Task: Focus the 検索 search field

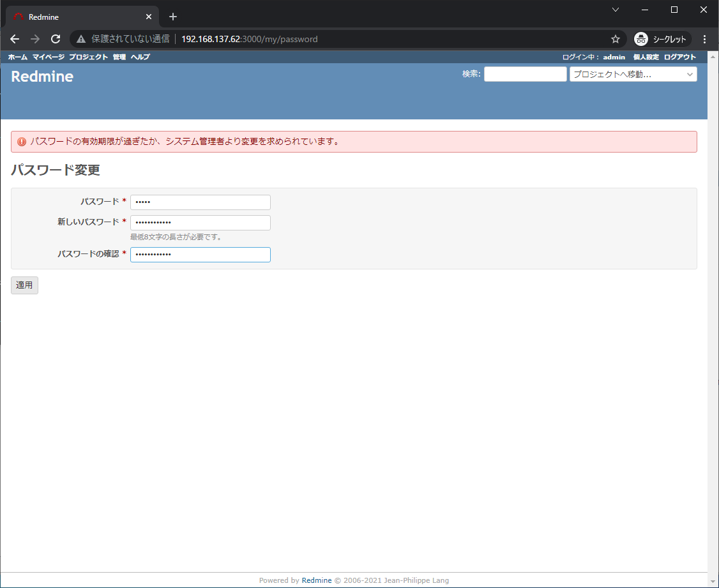Action: (x=525, y=74)
